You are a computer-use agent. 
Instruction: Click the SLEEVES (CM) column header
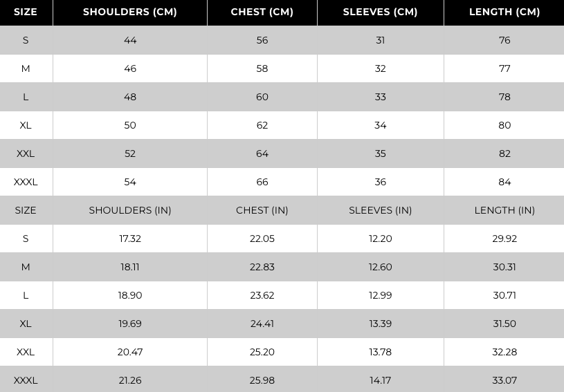tap(380, 12)
